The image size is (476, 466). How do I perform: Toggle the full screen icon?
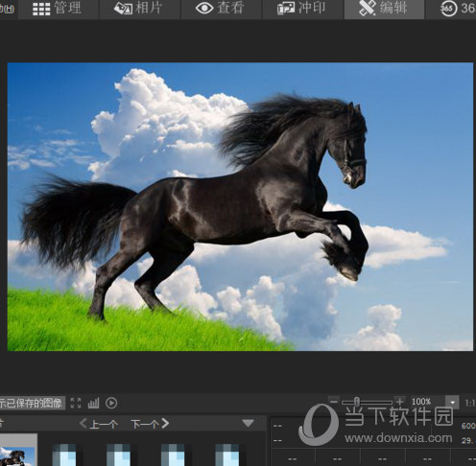tap(76, 403)
